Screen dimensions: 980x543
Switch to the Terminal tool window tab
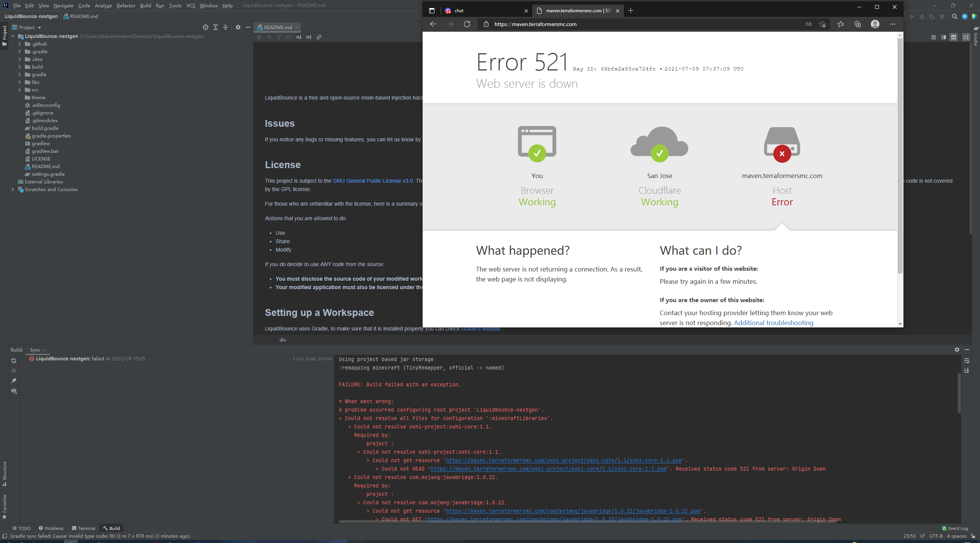click(83, 528)
